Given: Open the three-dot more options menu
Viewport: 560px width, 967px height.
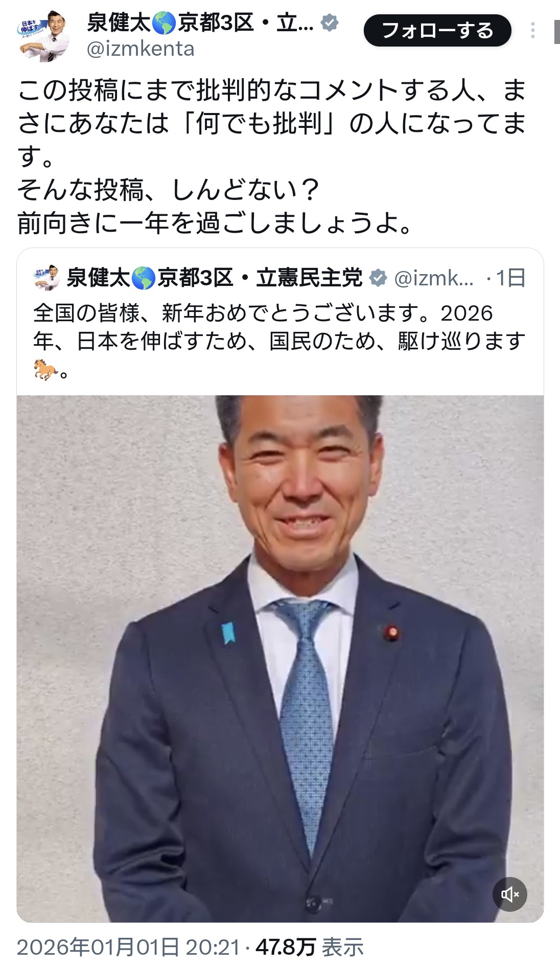Looking at the screenshot, I should (x=532, y=30).
